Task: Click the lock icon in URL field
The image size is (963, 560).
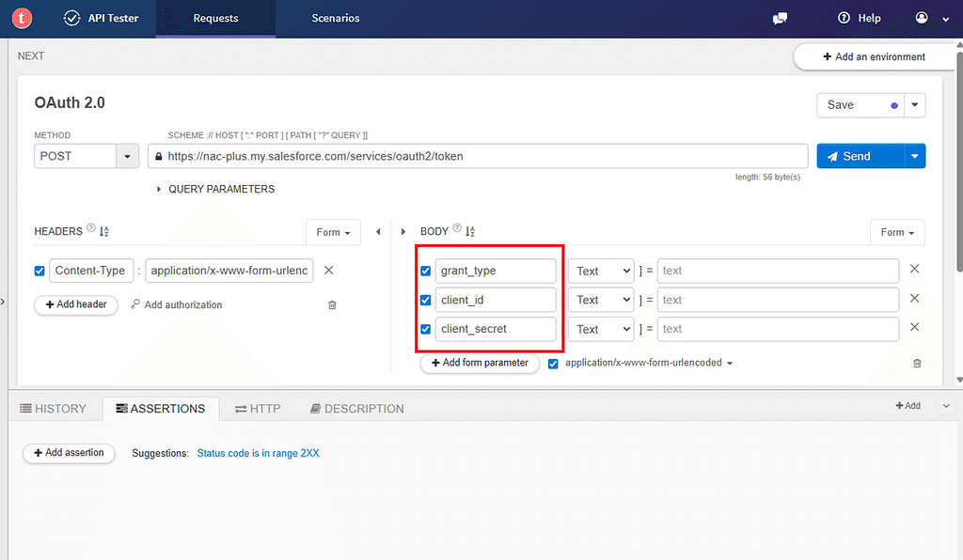Action: tap(158, 156)
